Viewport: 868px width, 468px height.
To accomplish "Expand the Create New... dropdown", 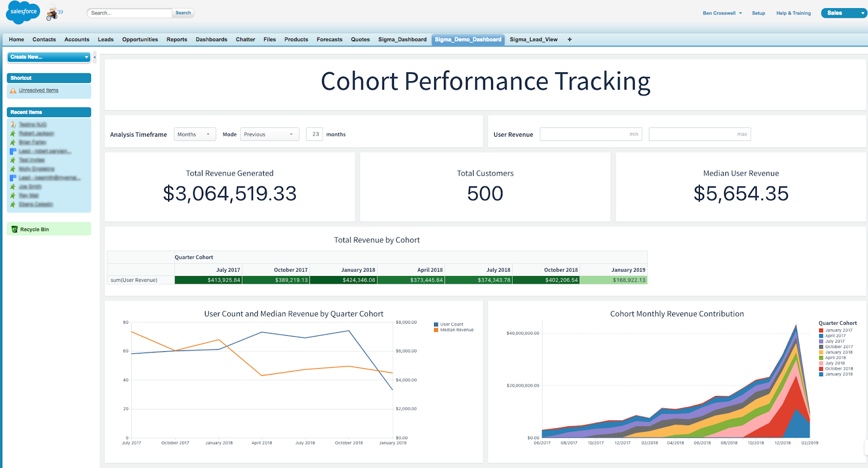I will click(49, 57).
